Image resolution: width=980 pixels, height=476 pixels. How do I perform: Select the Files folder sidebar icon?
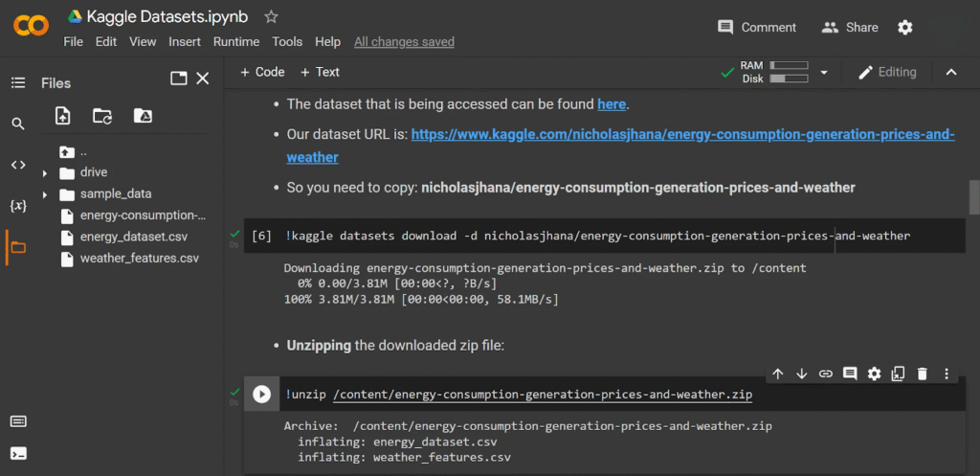click(18, 247)
